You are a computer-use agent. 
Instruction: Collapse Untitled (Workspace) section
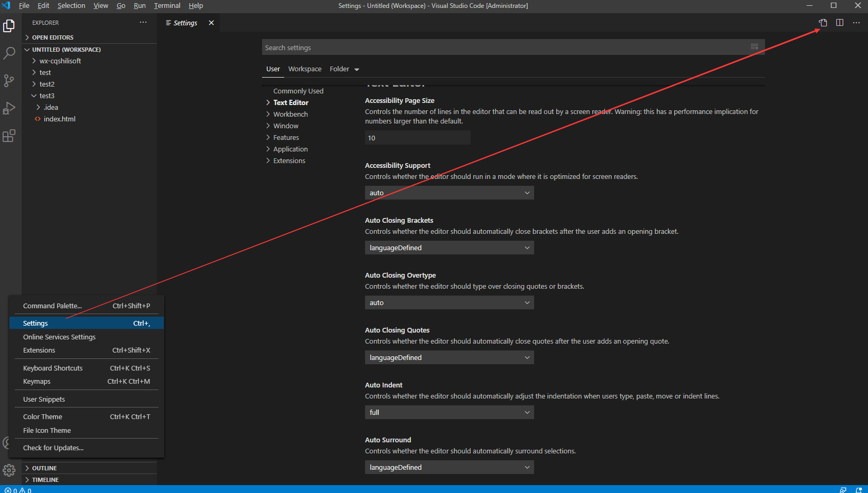coord(90,50)
